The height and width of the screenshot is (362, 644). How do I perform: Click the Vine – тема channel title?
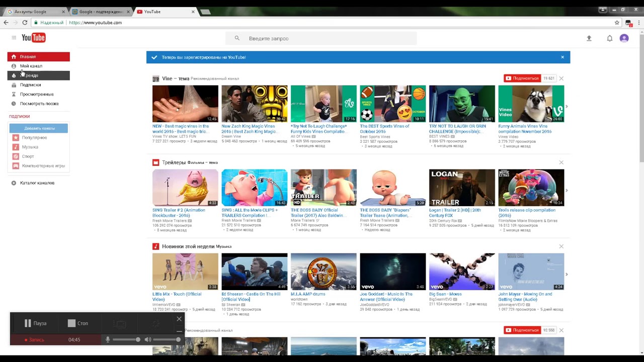pyautogui.click(x=176, y=78)
